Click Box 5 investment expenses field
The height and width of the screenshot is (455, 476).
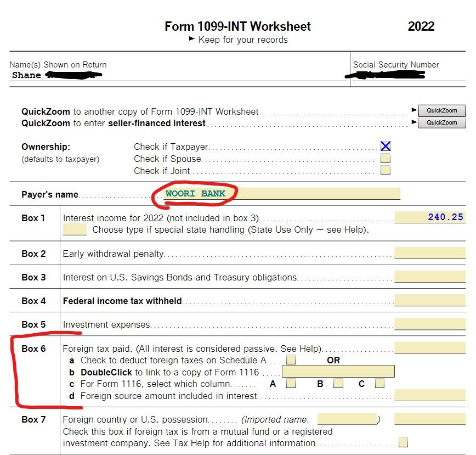tap(429, 324)
